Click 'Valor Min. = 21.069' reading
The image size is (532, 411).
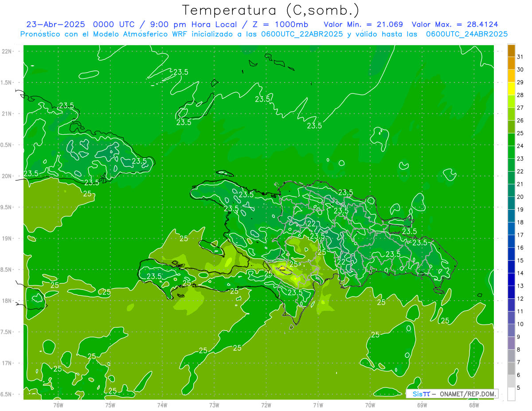click(364, 24)
